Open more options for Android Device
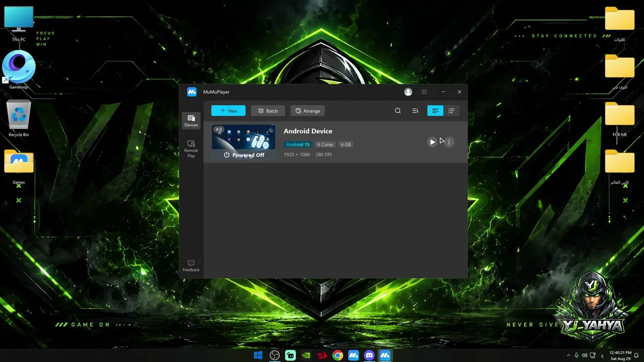This screenshot has height=362, width=644. tap(449, 142)
